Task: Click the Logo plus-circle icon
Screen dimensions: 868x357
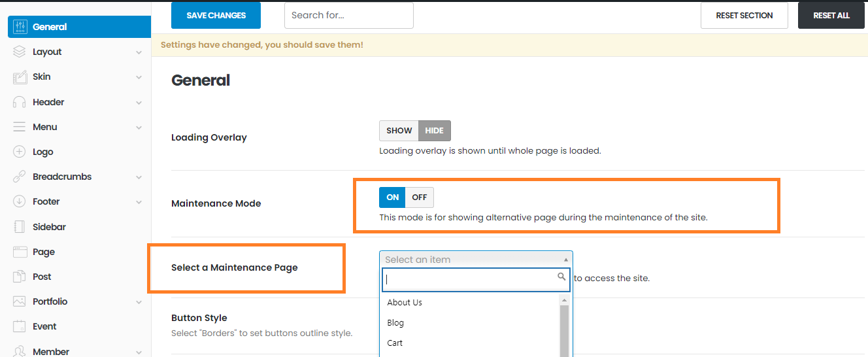Action: [x=20, y=152]
